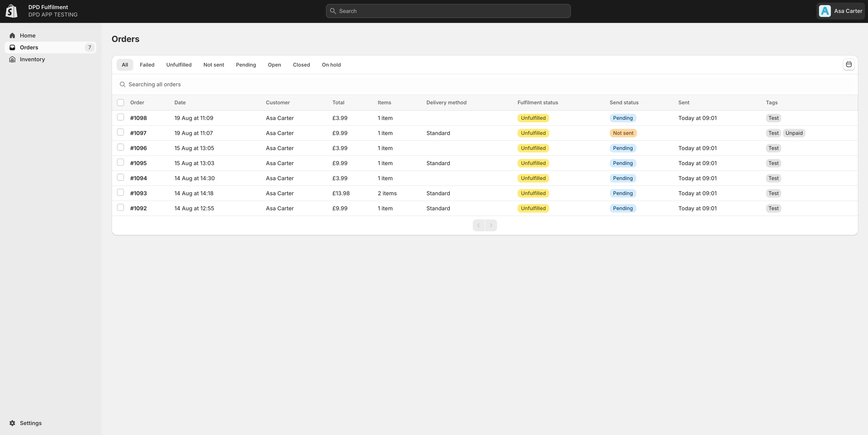Image resolution: width=868 pixels, height=435 pixels.
Task: Click the Shopify bag logo
Action: (x=12, y=11)
